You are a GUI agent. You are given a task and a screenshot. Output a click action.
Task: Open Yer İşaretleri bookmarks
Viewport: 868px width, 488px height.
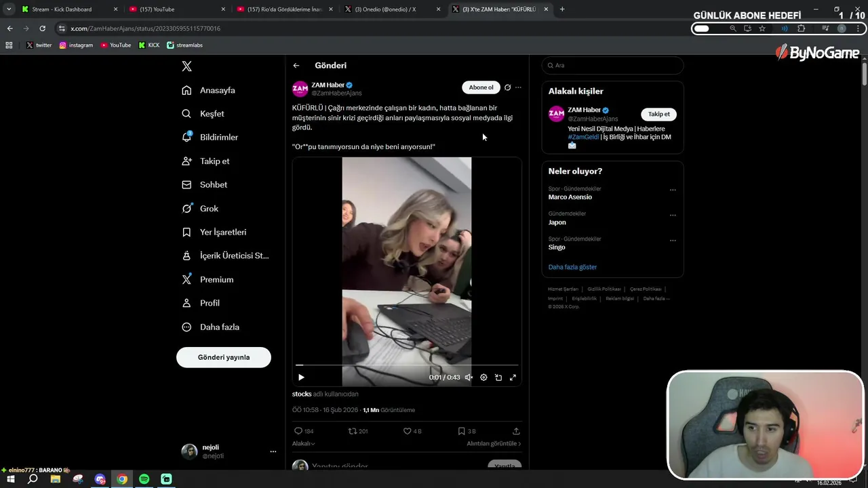(x=214, y=232)
